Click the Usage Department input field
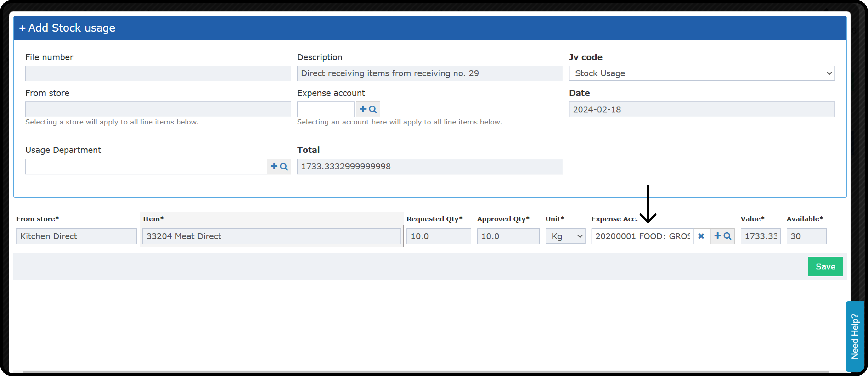The image size is (868, 376). 146,166
